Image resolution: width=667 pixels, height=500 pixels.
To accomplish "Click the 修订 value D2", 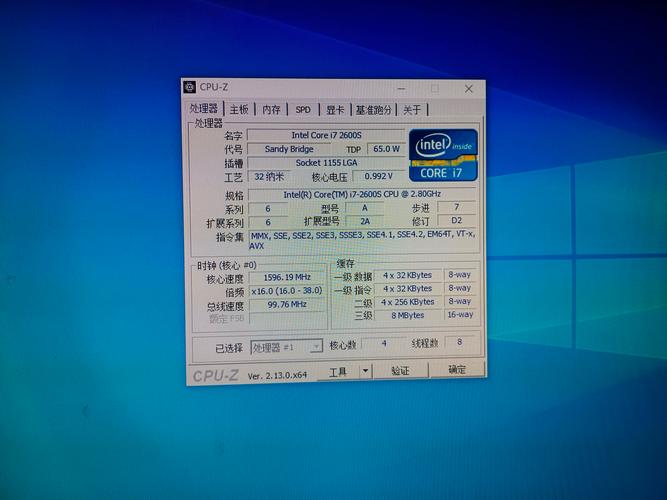I will 456,220.
